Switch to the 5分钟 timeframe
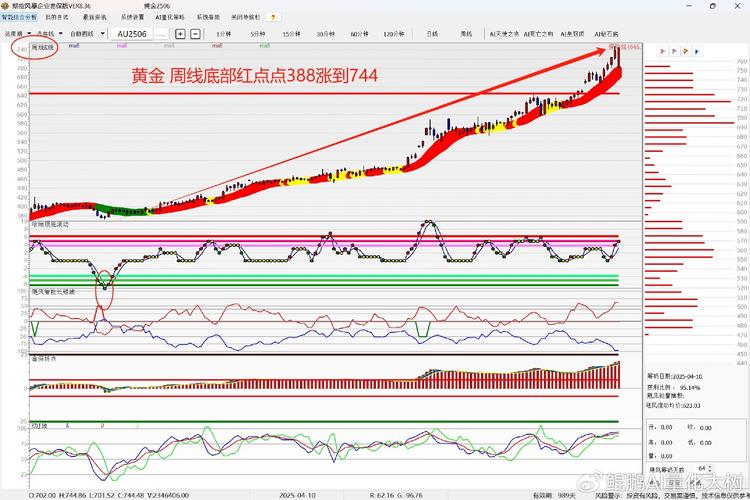 point(257,34)
